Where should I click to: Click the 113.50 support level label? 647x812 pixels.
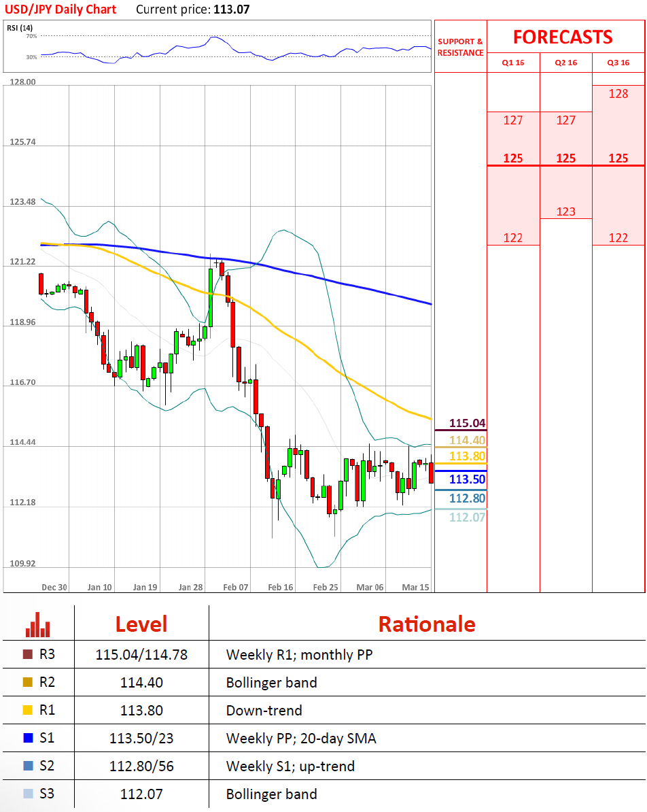click(x=467, y=479)
